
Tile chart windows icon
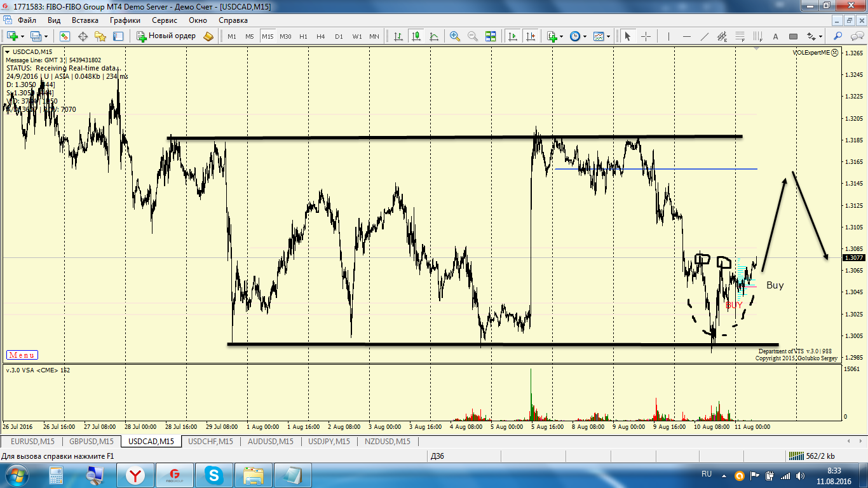491,36
